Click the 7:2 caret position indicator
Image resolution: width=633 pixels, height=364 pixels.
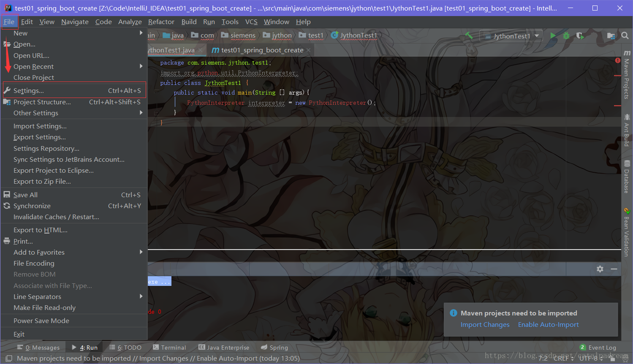pyautogui.click(x=543, y=358)
